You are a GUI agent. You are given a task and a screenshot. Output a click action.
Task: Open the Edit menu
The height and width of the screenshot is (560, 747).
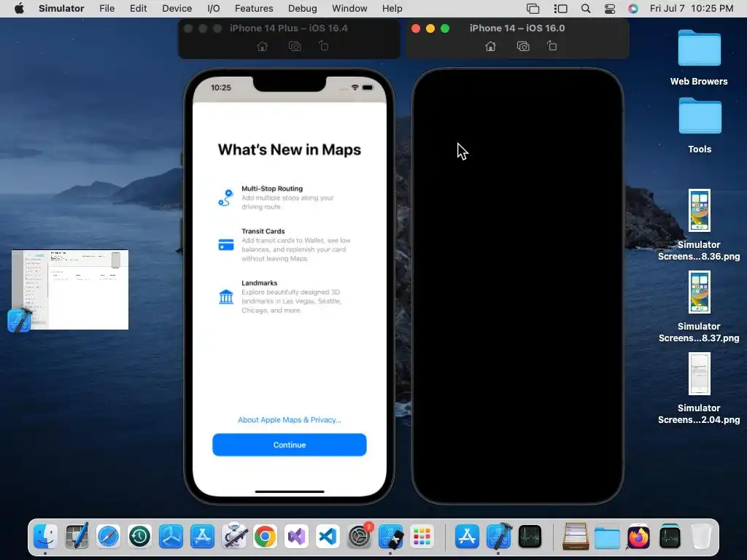(x=138, y=9)
